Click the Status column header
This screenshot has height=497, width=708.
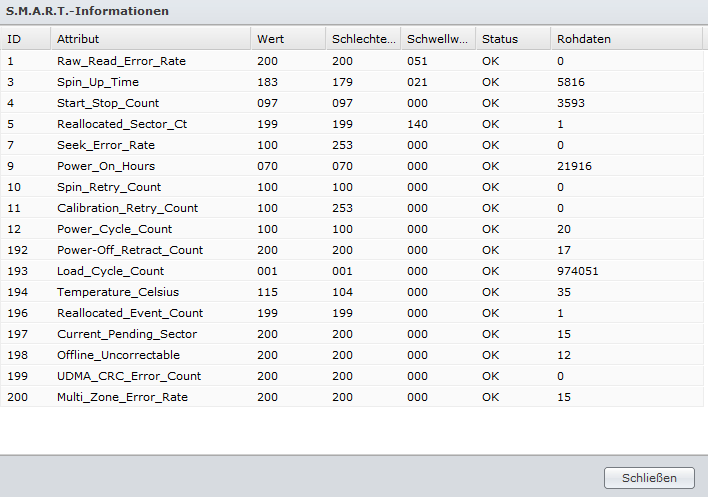[513, 39]
